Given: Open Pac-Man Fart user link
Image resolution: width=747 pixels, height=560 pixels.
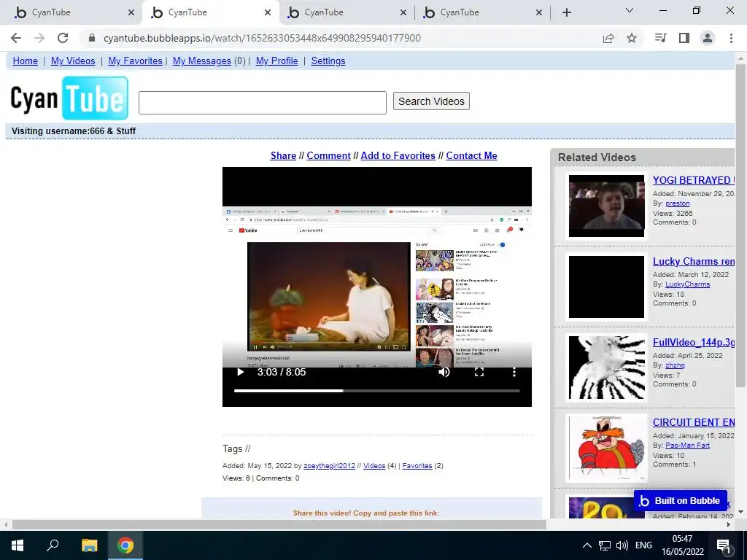Looking at the screenshot, I should pyautogui.click(x=687, y=446).
